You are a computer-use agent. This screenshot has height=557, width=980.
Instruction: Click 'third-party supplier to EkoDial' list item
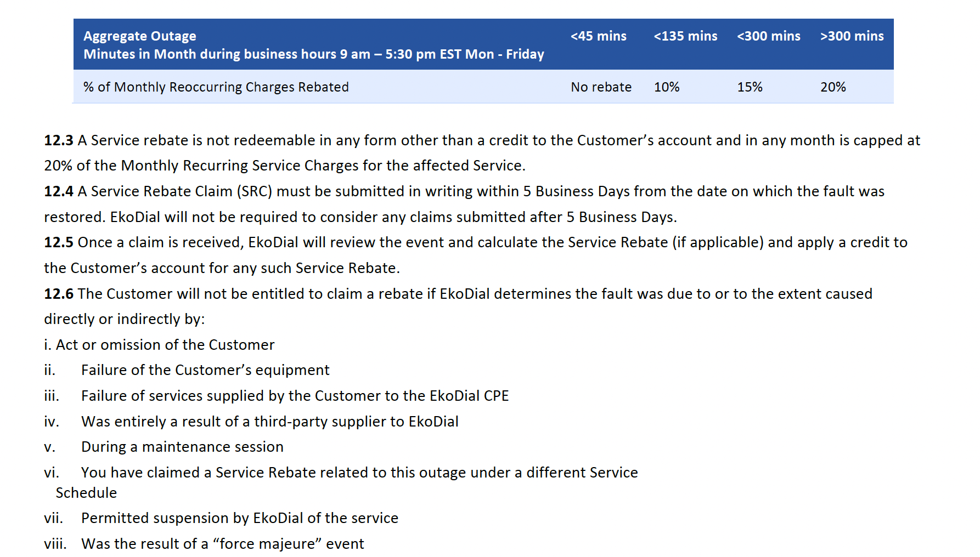[270, 422]
